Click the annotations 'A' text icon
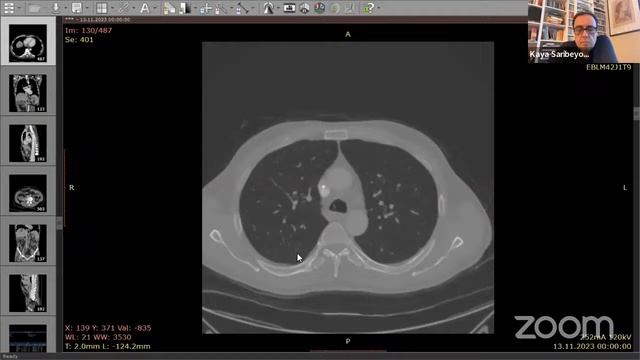The image size is (640, 360). pos(144,8)
